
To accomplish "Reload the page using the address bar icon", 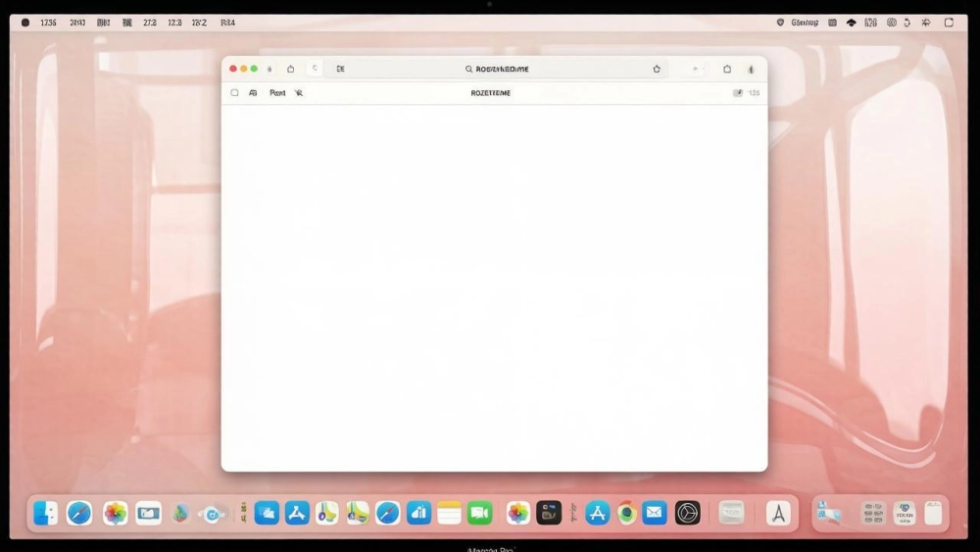I will 657,69.
